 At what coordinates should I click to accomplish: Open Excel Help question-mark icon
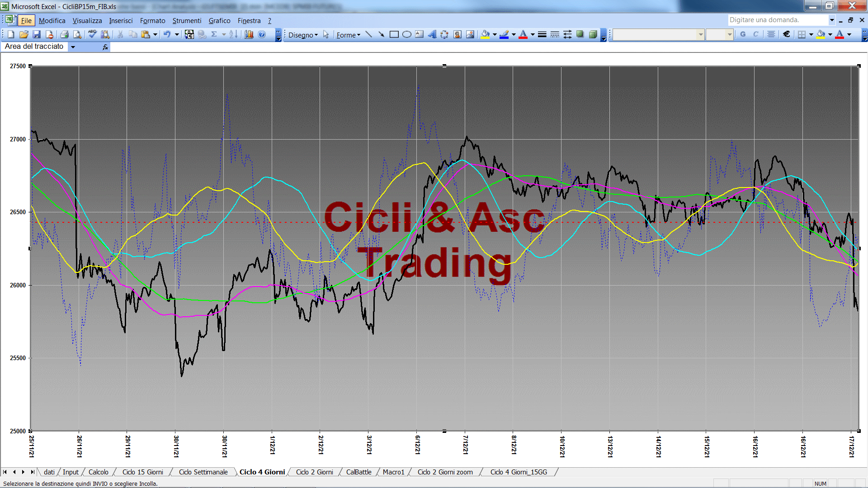[x=262, y=34]
